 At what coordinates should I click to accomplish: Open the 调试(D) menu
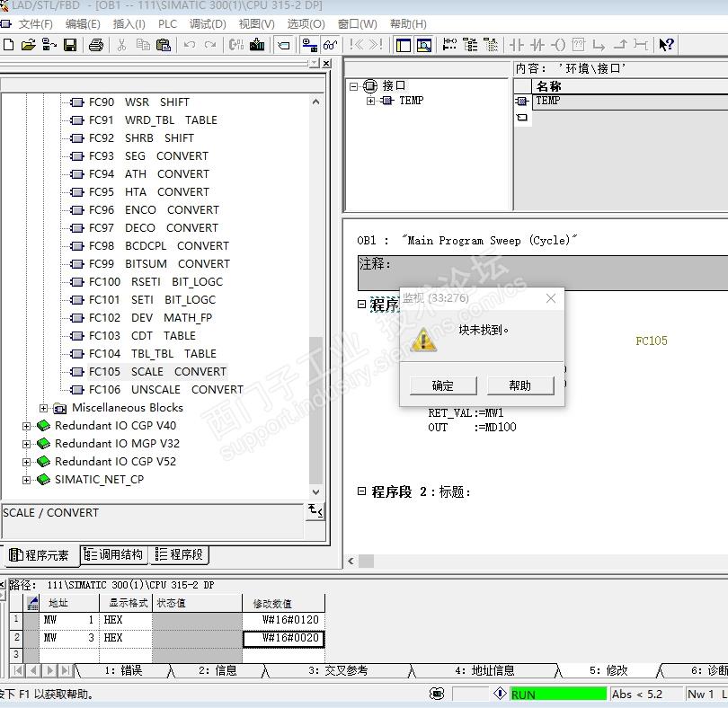[x=208, y=24]
